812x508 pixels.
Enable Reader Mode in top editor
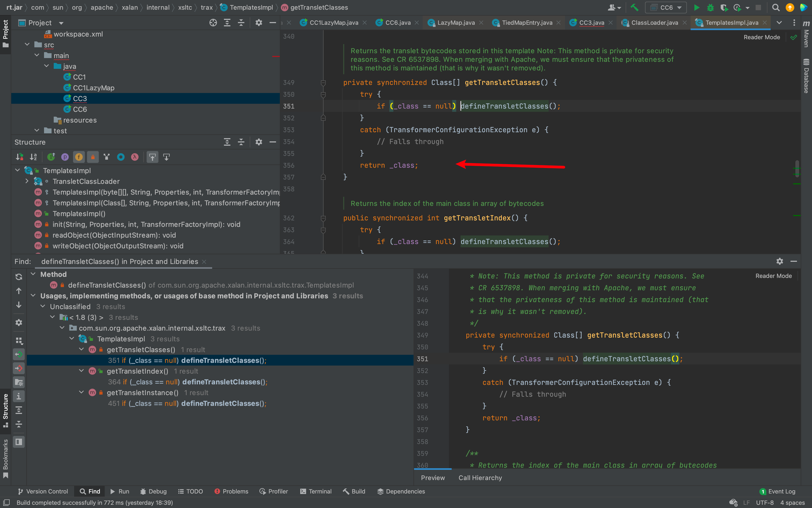pos(762,37)
